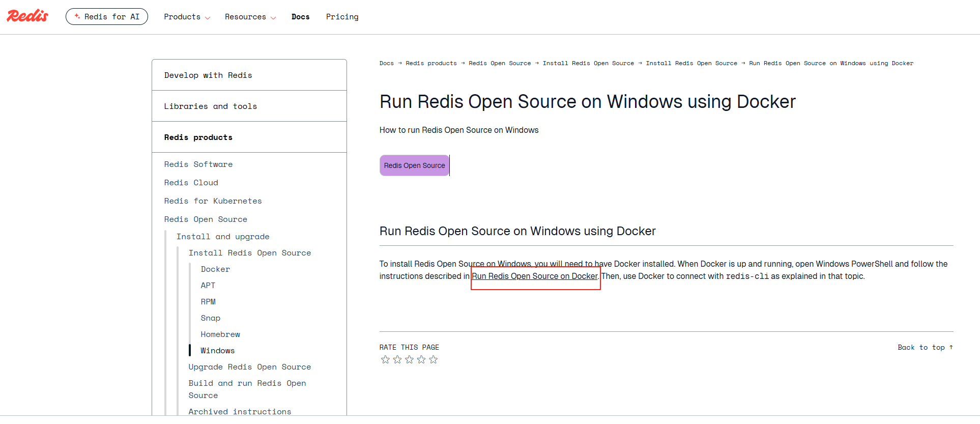Give the page five stars
This screenshot has height=424, width=980.
click(x=433, y=360)
